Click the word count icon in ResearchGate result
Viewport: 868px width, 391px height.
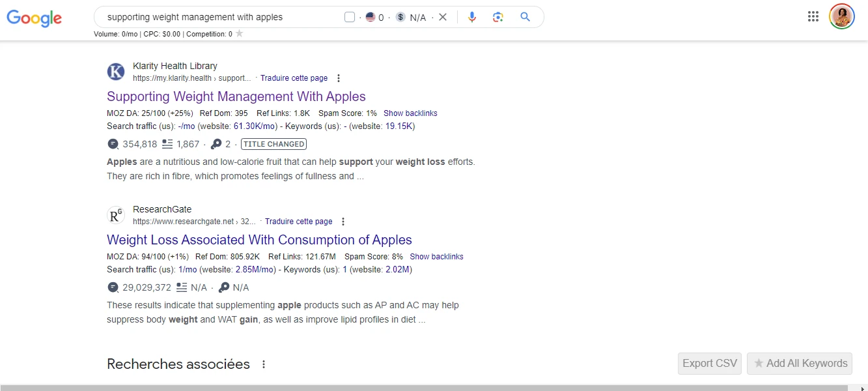[x=182, y=287]
